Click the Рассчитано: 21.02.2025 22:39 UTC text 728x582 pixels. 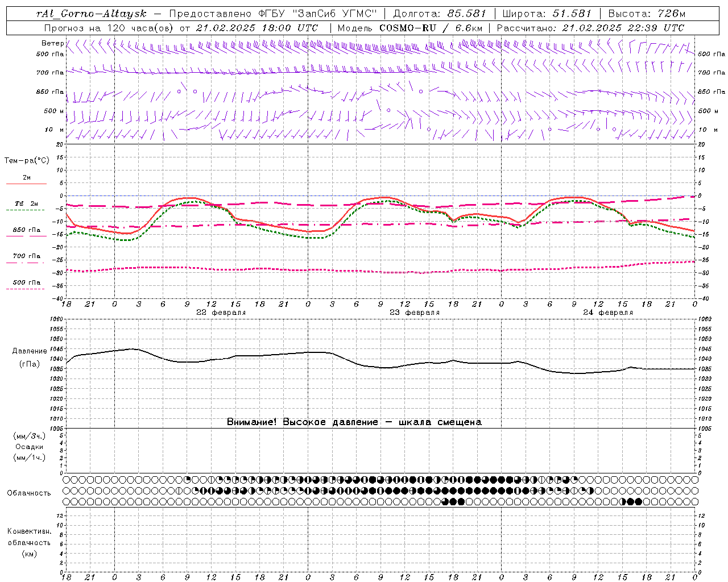(x=590, y=28)
